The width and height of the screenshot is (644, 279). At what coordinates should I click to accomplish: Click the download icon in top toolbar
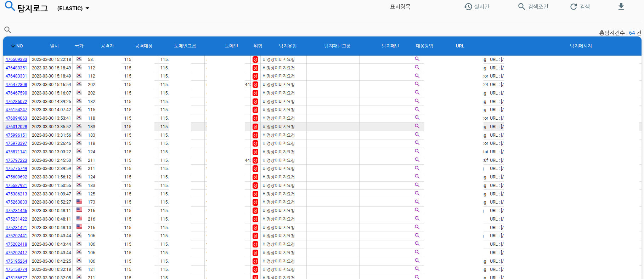tap(621, 7)
